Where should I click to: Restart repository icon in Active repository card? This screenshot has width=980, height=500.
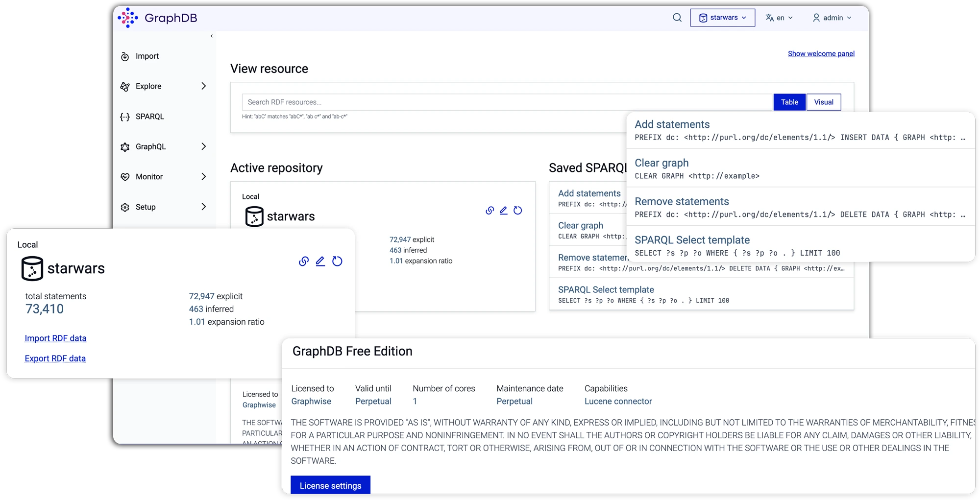point(518,211)
